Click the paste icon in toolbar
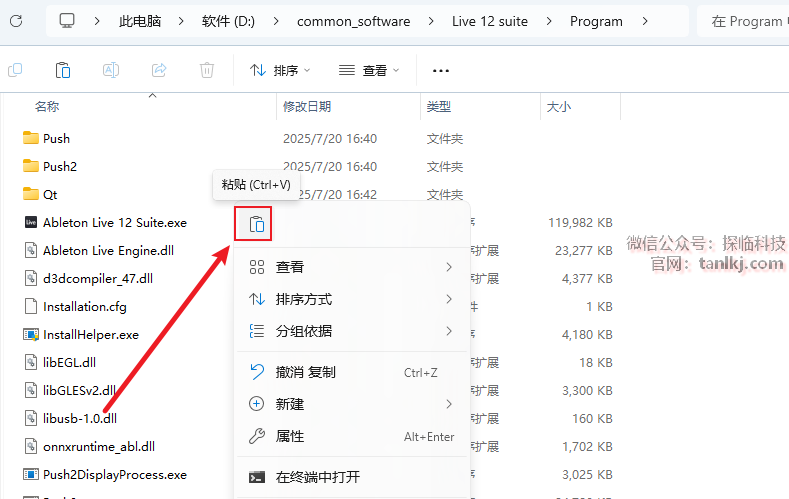789x499 pixels. click(63, 70)
